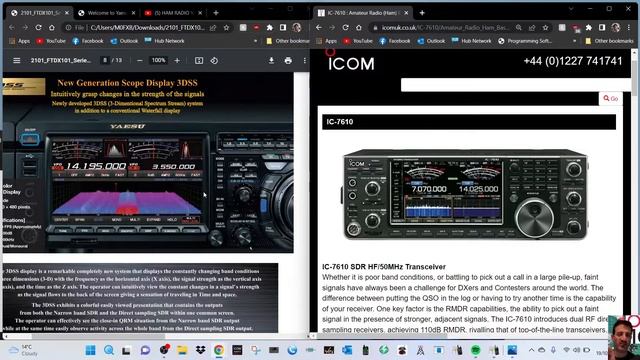Click zoom magnifier in Icom address bar
Image resolution: width=640 pixels, height=360 pixels.
(518, 27)
